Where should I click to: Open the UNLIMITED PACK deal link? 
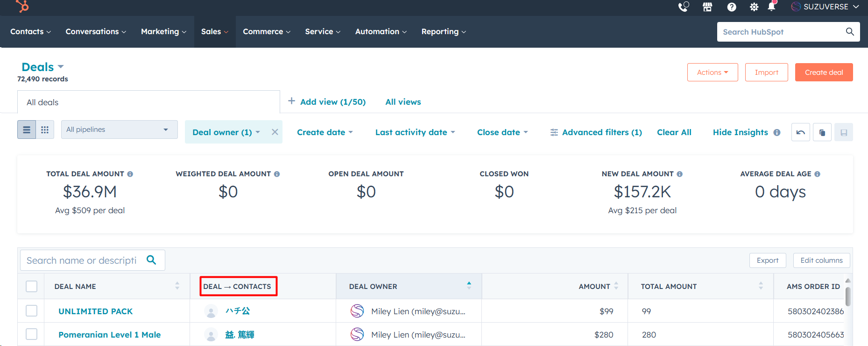click(x=95, y=311)
